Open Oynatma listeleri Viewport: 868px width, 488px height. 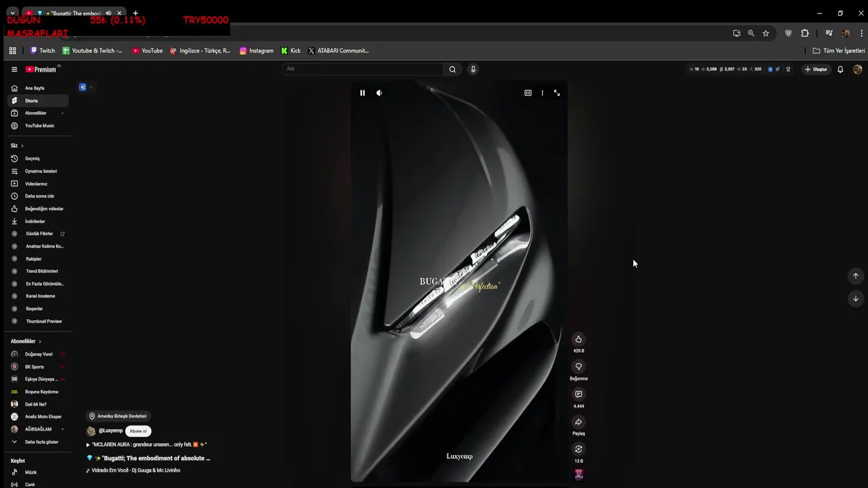click(x=38, y=171)
